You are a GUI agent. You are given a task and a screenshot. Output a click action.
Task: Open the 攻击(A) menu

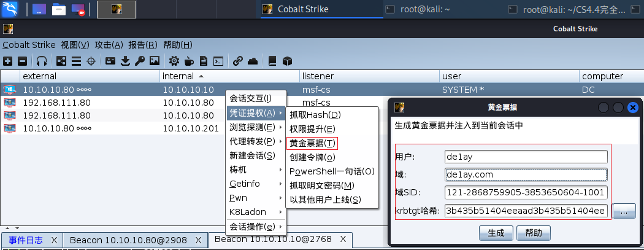pyautogui.click(x=109, y=45)
